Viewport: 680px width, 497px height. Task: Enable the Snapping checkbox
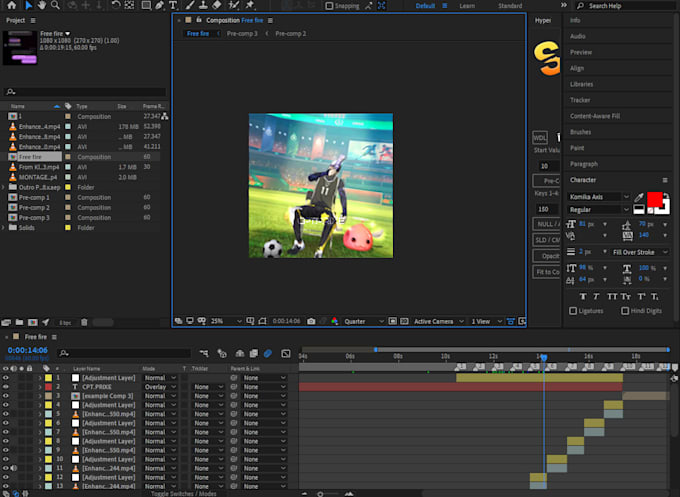[x=330, y=6]
